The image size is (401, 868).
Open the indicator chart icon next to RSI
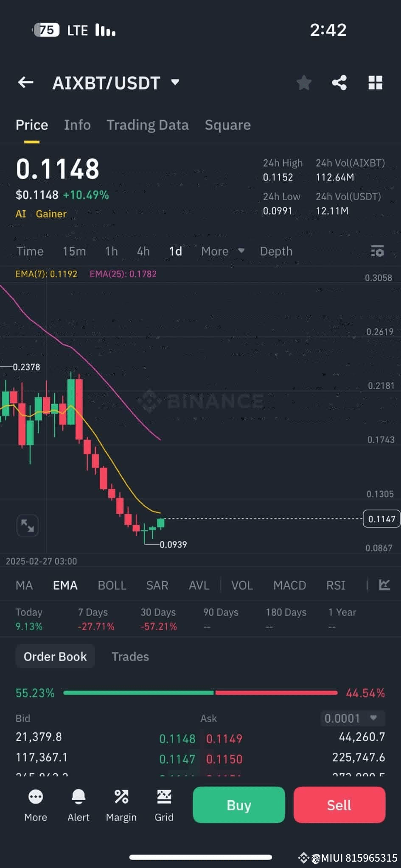click(x=384, y=585)
